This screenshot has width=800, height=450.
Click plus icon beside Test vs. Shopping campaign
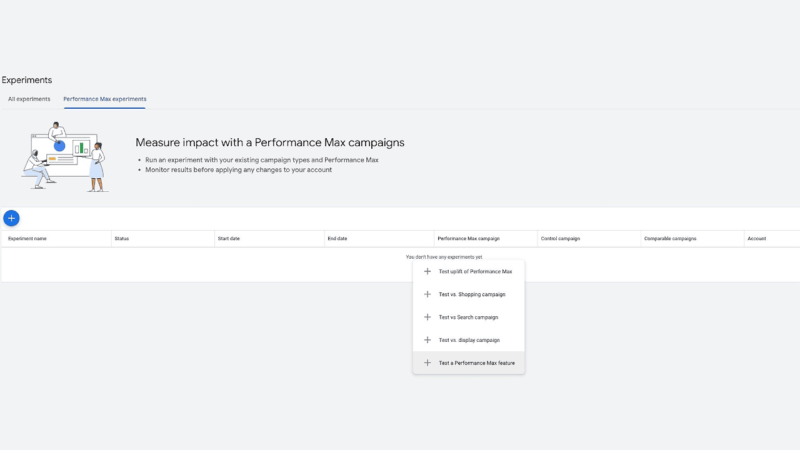[428, 294]
